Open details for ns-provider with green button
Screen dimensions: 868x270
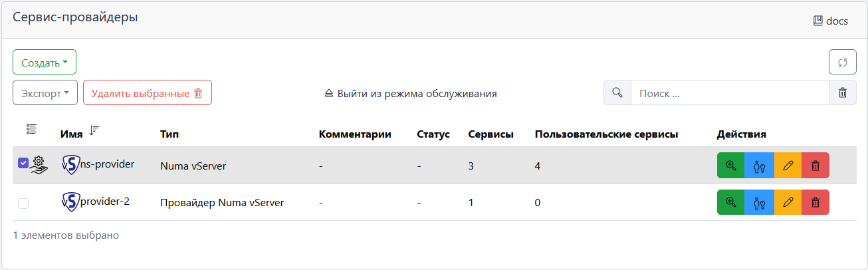730,166
